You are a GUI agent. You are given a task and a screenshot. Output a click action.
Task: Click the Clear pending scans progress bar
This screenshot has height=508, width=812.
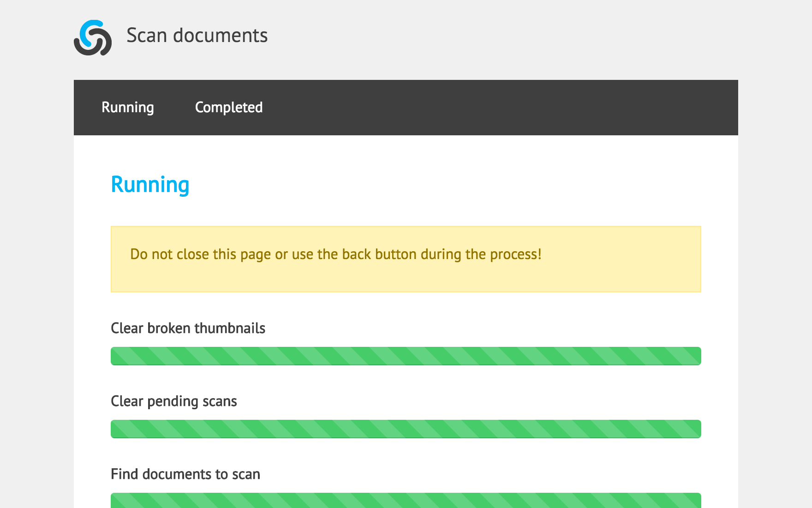pos(406,429)
